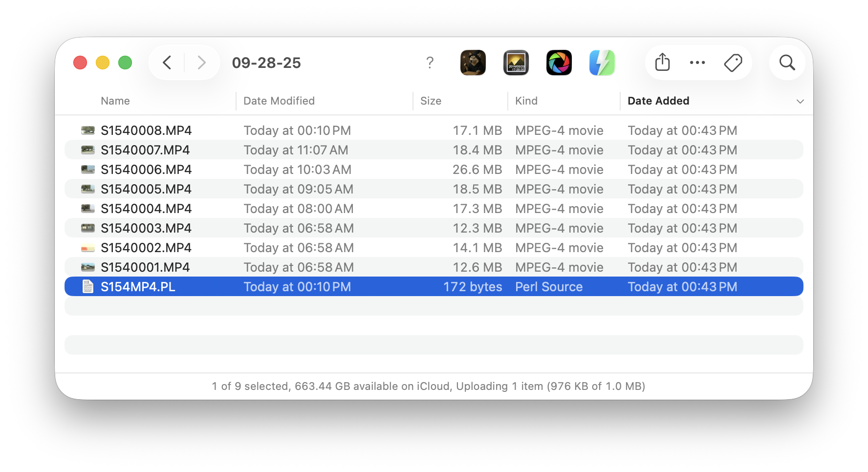This screenshot has width=868, height=472.
Task: Open the three-dots action menu
Action: 697,63
